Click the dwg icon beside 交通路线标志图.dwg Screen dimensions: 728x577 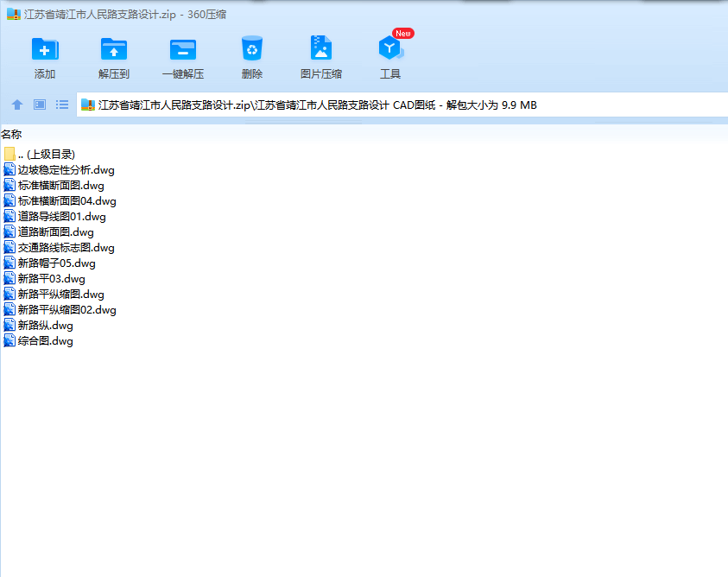pos(9,247)
